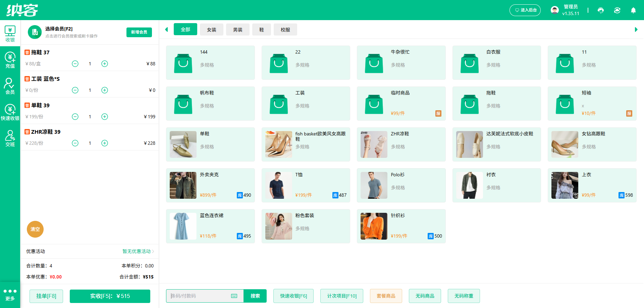Click the 进入后台 button
Screen dimensions: 644x308
coord(525,10)
